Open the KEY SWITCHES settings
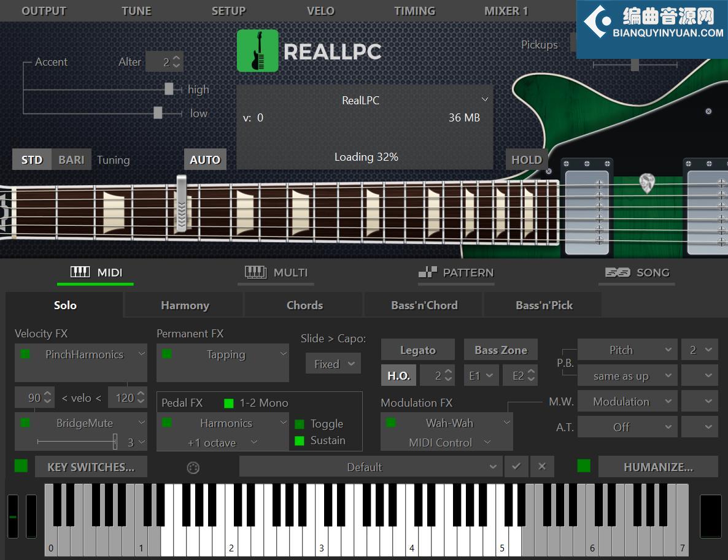 (x=91, y=467)
